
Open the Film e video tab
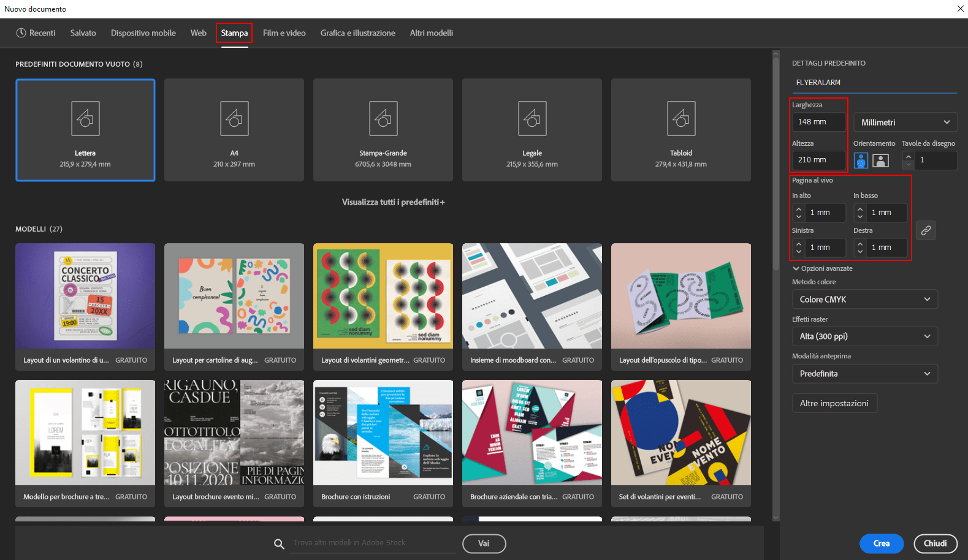coord(284,33)
